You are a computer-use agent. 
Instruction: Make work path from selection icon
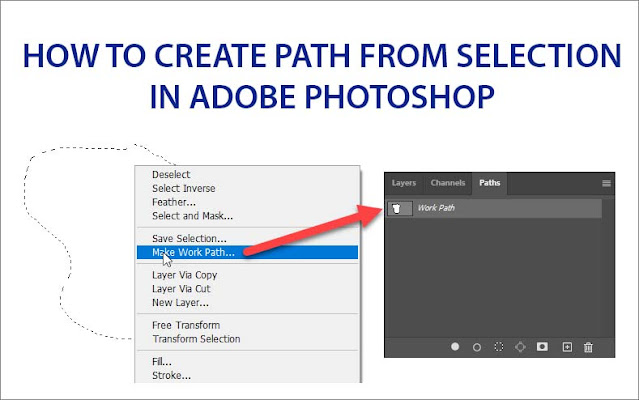point(520,347)
